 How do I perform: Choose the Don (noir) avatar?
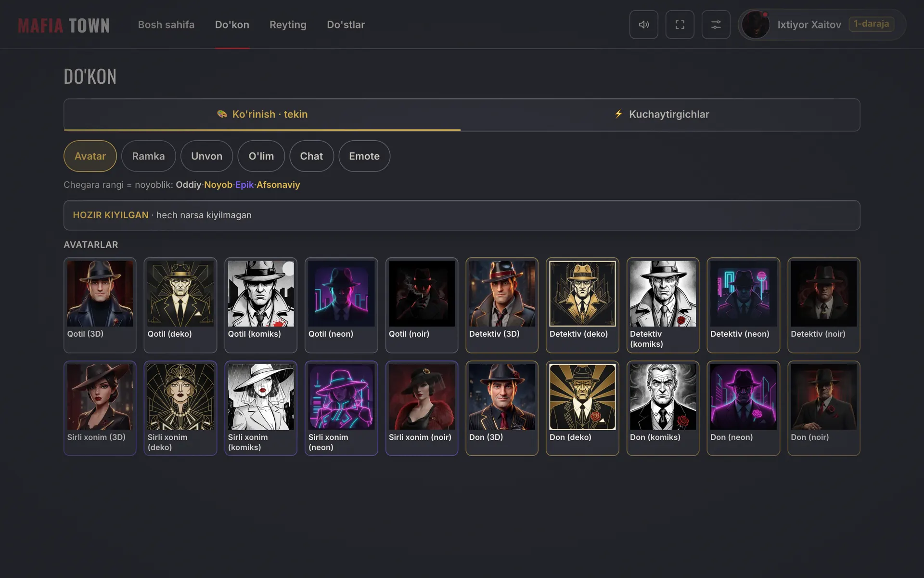pyautogui.click(x=823, y=408)
